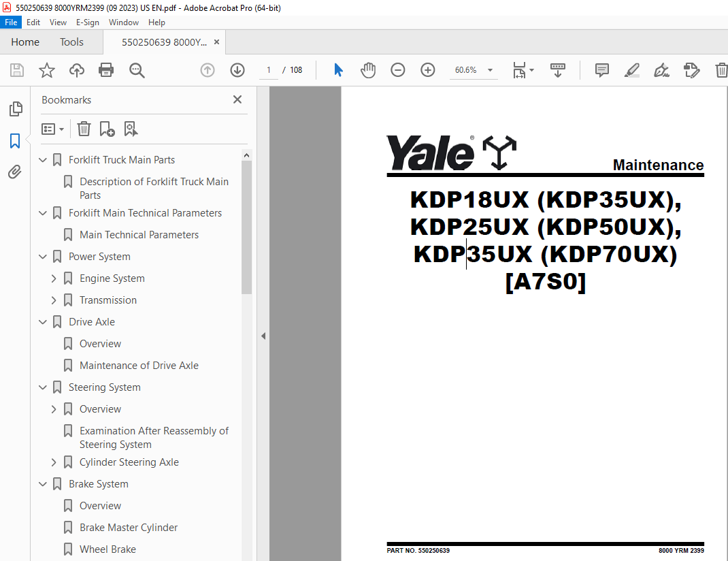Add a new bookmark
This screenshot has width=728, height=561.
(x=107, y=129)
